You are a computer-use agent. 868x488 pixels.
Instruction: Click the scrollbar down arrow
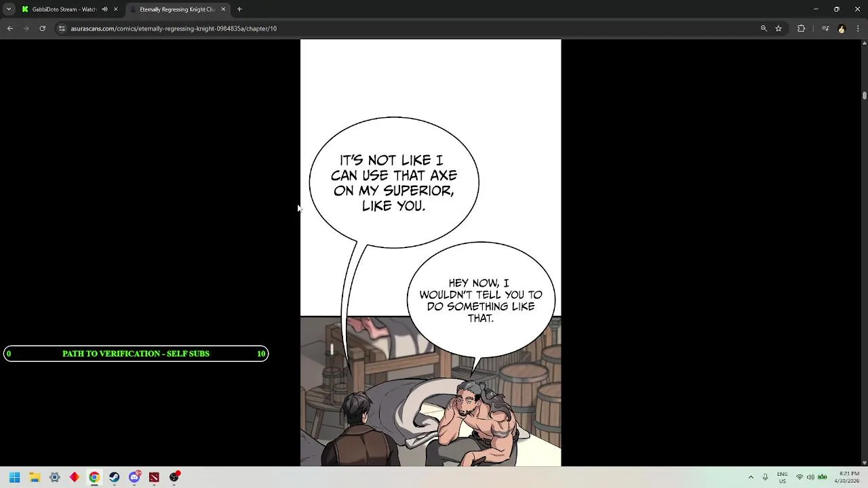click(865, 463)
